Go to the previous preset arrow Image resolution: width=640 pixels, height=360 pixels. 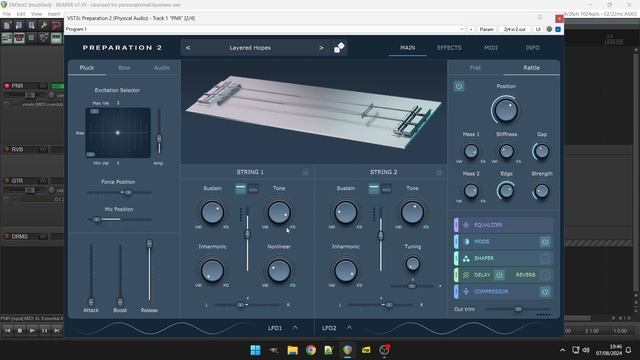click(188, 48)
